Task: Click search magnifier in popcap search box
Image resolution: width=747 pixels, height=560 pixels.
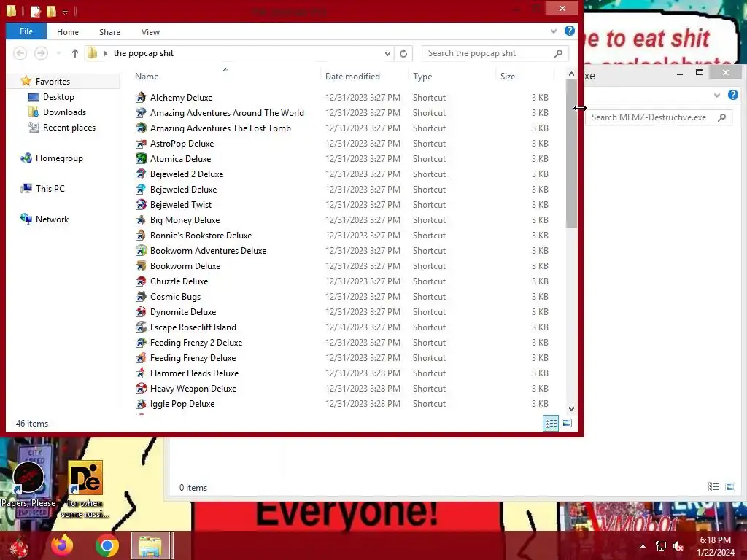Action: [558, 53]
